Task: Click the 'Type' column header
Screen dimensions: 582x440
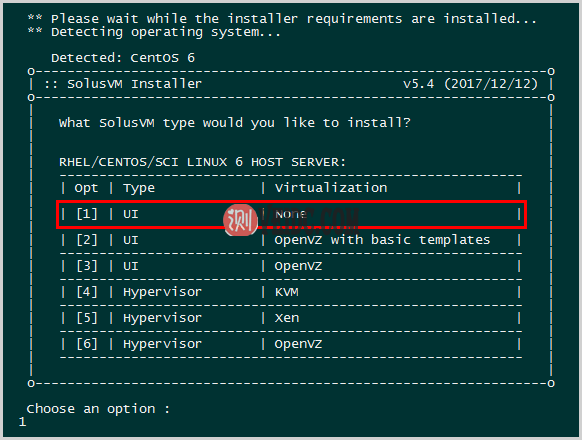Action: click(x=139, y=188)
